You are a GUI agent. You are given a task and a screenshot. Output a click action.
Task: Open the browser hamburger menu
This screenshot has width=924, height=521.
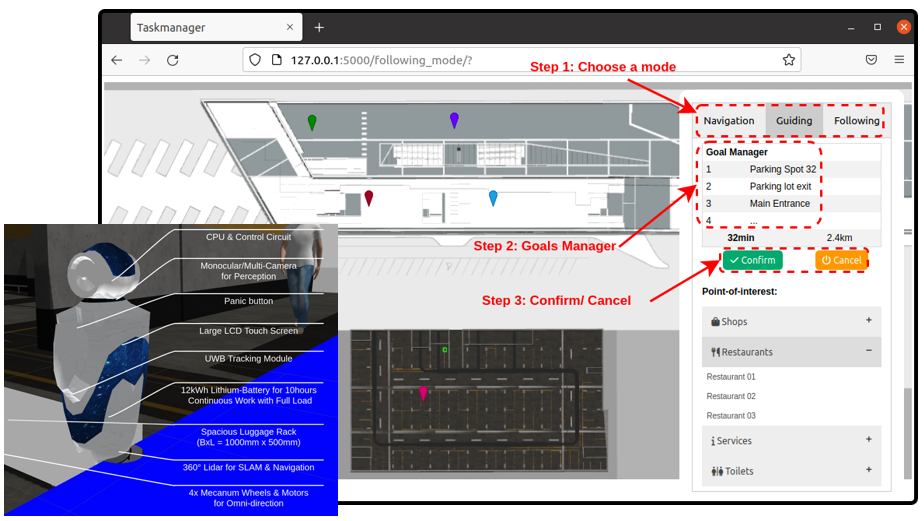point(899,60)
